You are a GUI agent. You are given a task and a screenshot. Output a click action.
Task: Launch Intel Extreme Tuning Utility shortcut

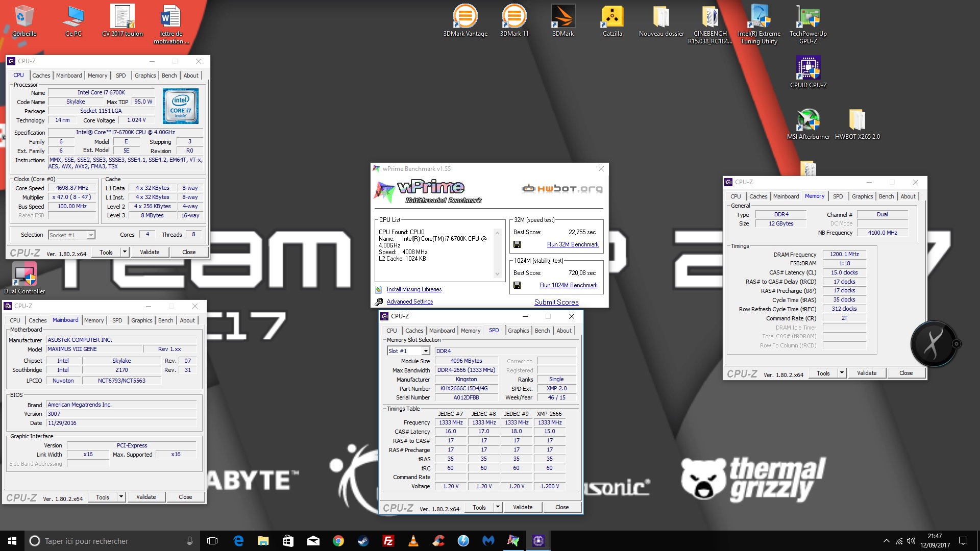(x=759, y=24)
